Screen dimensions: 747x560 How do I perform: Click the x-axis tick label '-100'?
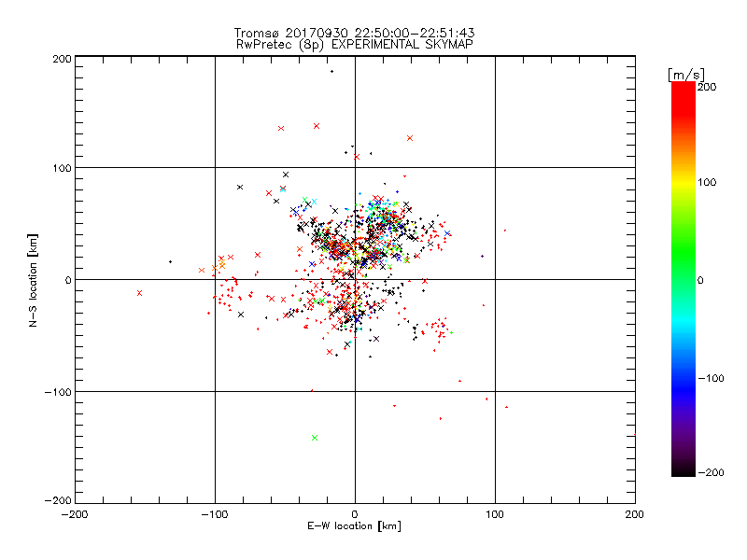coord(215,515)
